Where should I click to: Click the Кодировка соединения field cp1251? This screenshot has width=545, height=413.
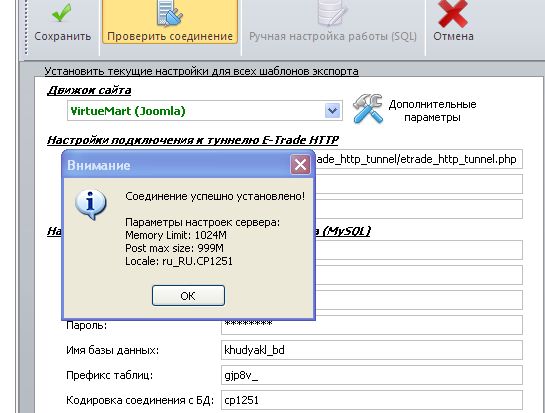pos(372,400)
